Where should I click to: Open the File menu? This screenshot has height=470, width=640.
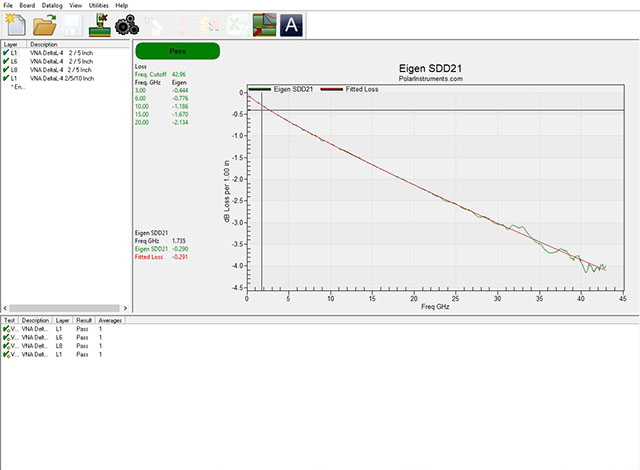click(x=9, y=5)
